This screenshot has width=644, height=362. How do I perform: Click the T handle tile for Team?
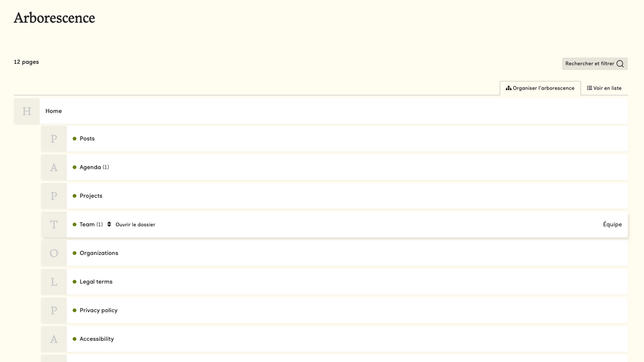coord(54,225)
